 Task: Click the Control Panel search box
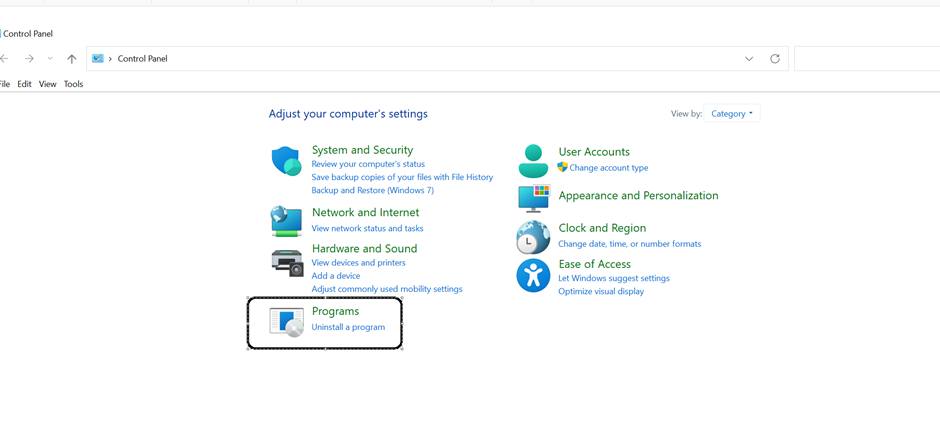[x=867, y=59]
